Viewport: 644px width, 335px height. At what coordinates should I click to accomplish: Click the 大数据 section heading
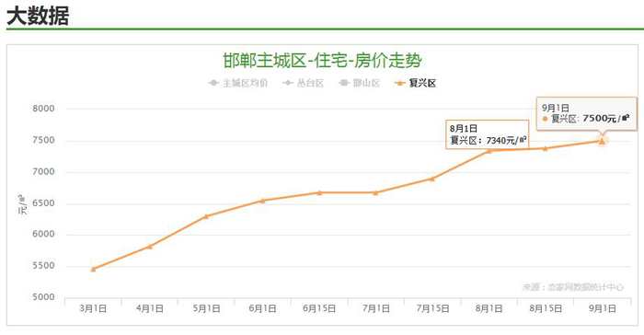point(38,16)
